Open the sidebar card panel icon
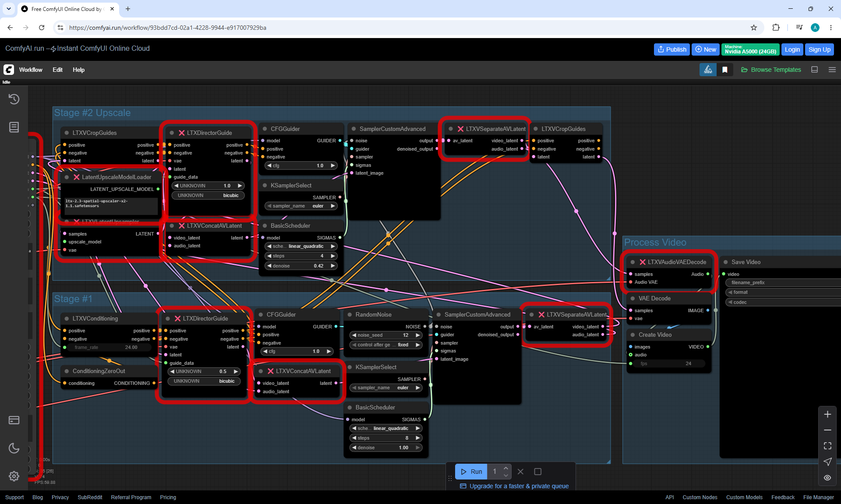841x504 pixels. click(14, 420)
